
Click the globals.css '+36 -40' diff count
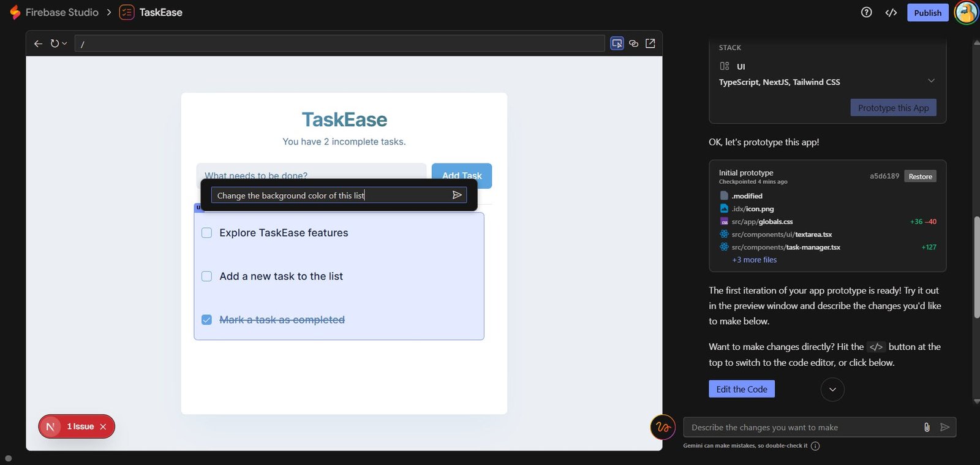(923, 222)
